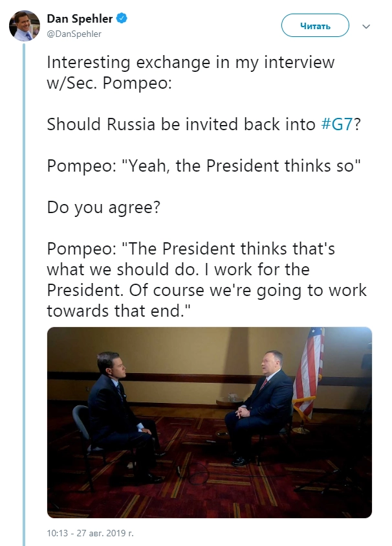
Task: Open the #G7 hashtag link
Action: 336,124
